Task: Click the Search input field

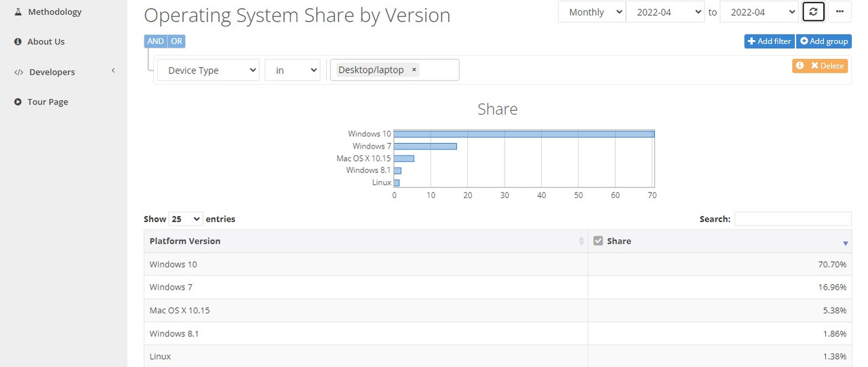Action: pyautogui.click(x=793, y=218)
